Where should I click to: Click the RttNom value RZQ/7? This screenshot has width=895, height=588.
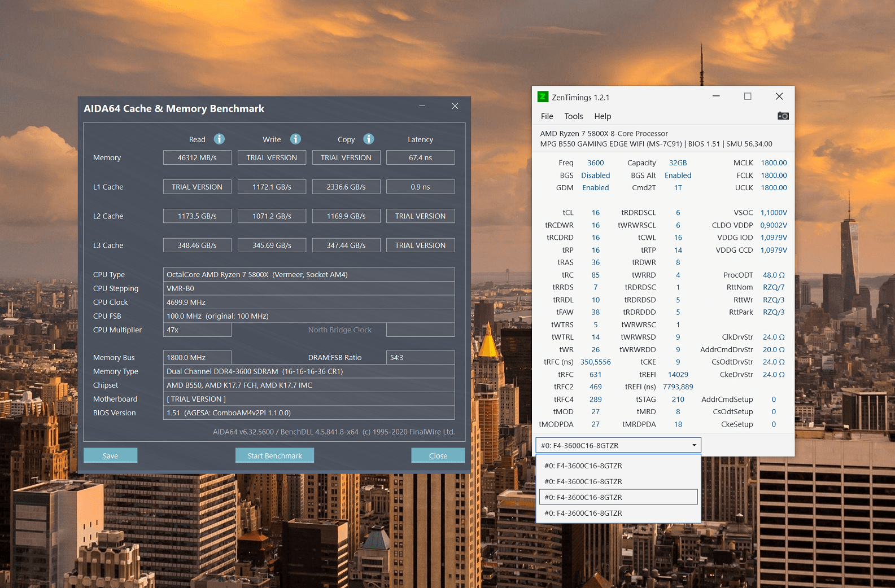click(774, 287)
